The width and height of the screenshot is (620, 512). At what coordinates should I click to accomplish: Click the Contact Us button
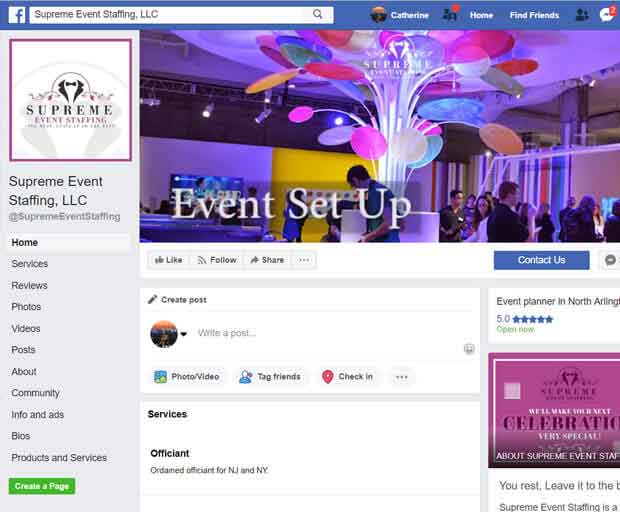pyautogui.click(x=541, y=260)
